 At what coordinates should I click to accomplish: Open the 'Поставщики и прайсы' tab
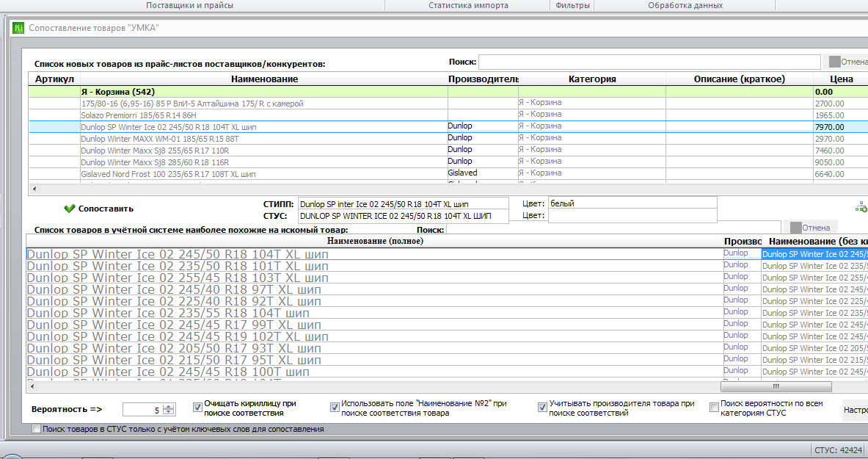point(189,6)
